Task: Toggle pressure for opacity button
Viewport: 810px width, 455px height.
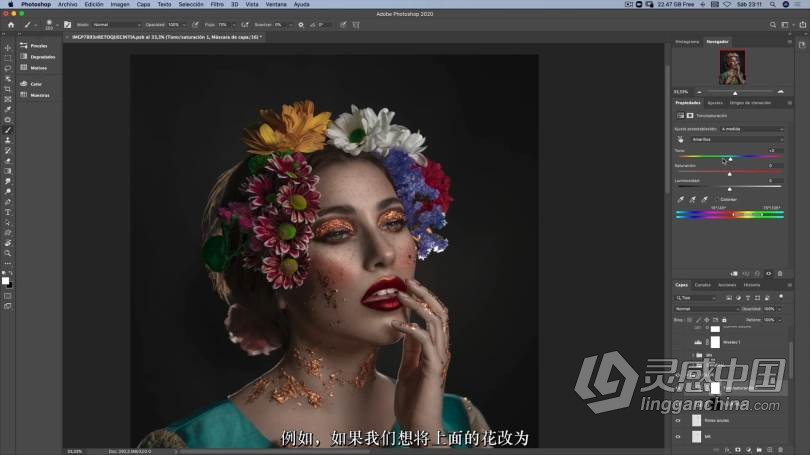Action: pos(195,24)
